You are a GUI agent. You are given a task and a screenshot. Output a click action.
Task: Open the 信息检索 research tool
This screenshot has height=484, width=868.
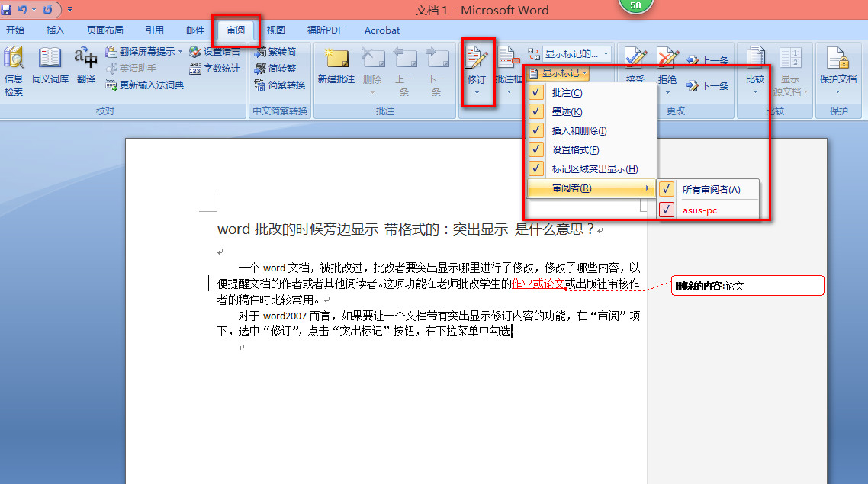pyautogui.click(x=14, y=72)
